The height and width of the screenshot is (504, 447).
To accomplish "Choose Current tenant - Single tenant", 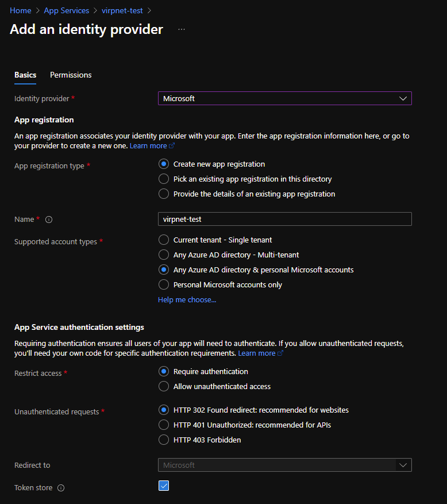I will click(164, 240).
